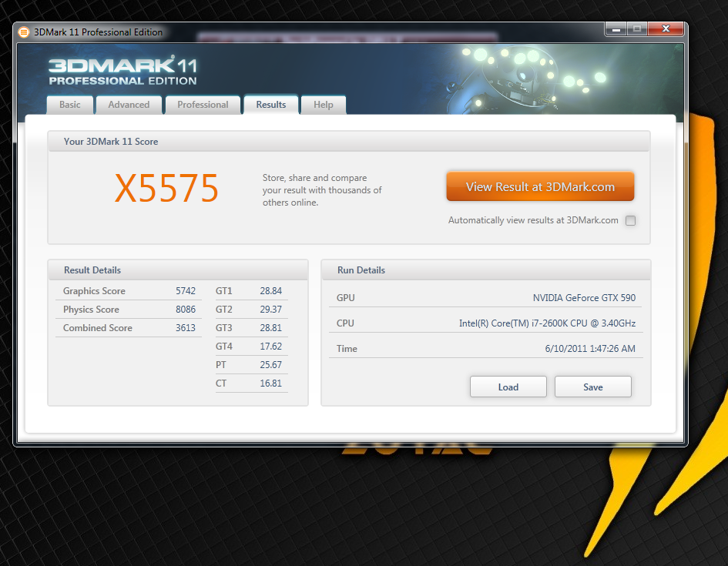
Task: Click the Run Details header
Action: coord(361,270)
